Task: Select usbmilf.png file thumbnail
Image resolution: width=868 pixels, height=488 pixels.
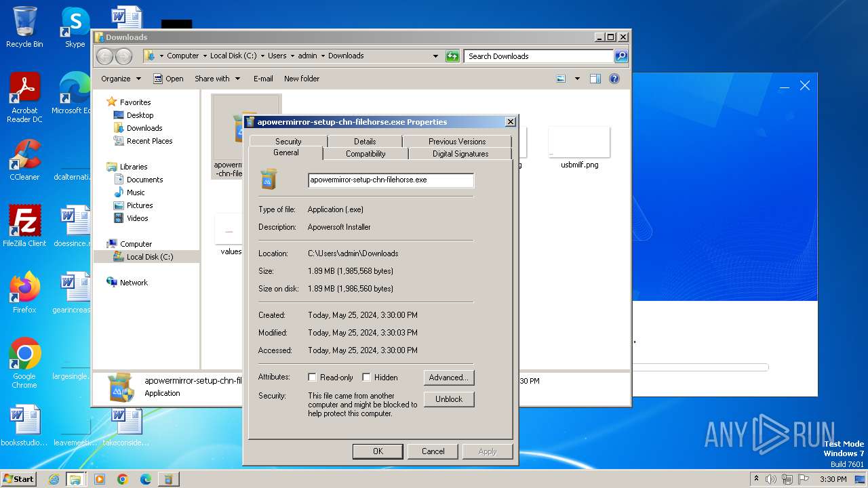Action: 579,148
